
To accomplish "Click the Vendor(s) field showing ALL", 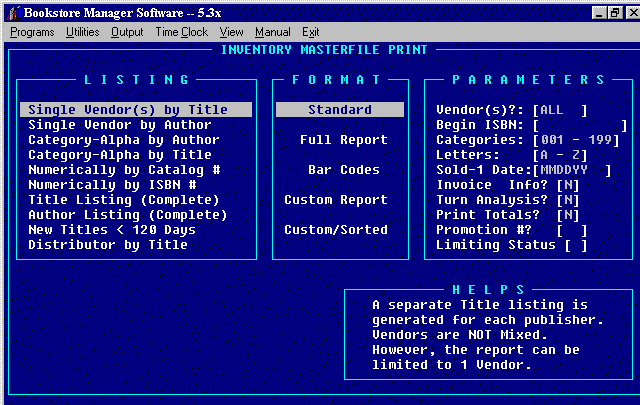I will [x=560, y=110].
